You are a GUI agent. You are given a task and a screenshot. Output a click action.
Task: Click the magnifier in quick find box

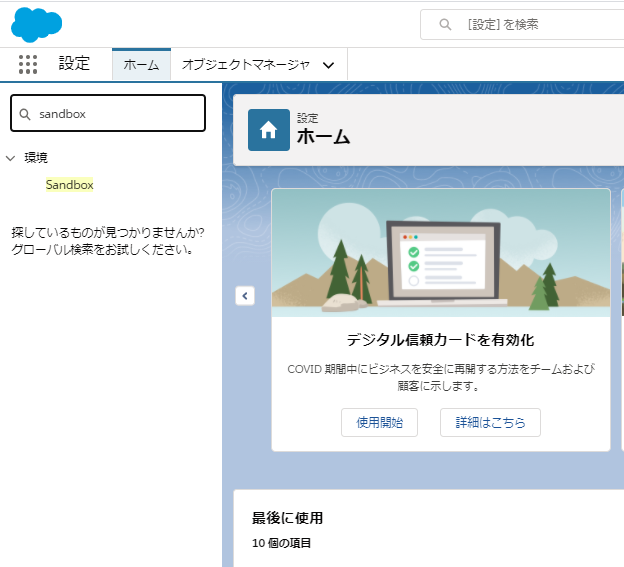point(25,114)
